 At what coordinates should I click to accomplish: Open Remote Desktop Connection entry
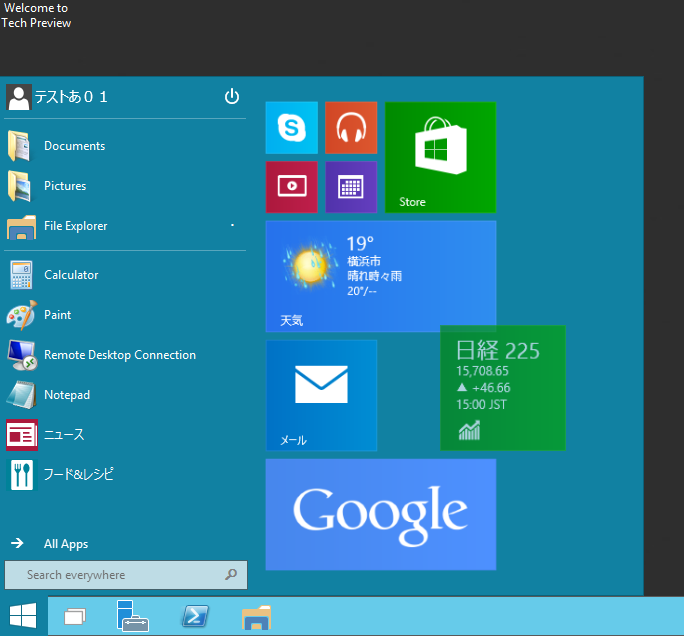[x=120, y=355]
